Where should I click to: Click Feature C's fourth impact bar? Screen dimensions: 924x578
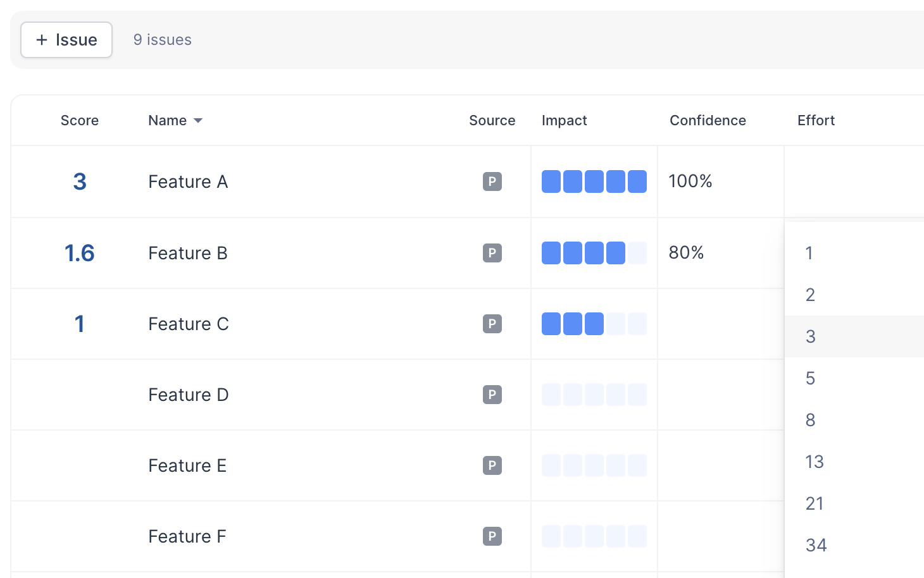coord(616,324)
